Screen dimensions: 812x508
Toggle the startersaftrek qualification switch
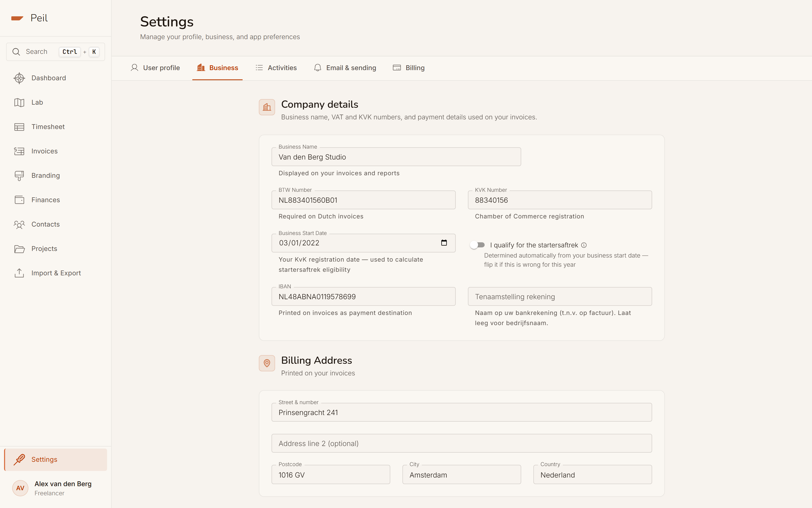point(478,245)
